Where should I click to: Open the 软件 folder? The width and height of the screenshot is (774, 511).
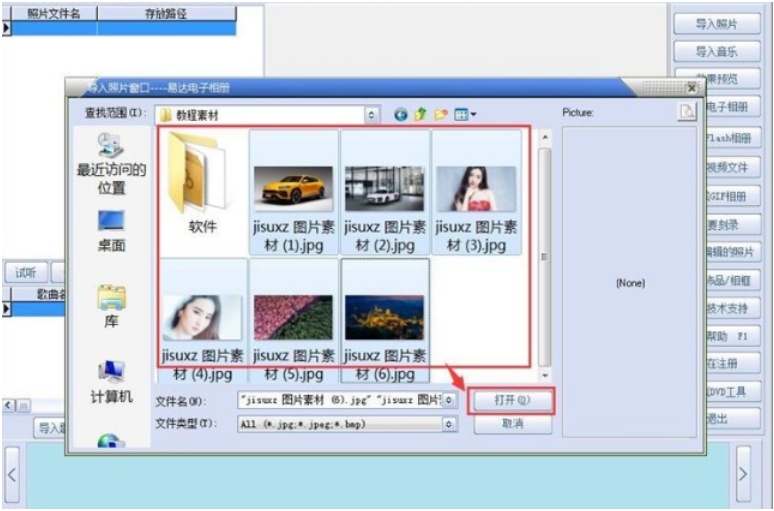[x=202, y=184]
